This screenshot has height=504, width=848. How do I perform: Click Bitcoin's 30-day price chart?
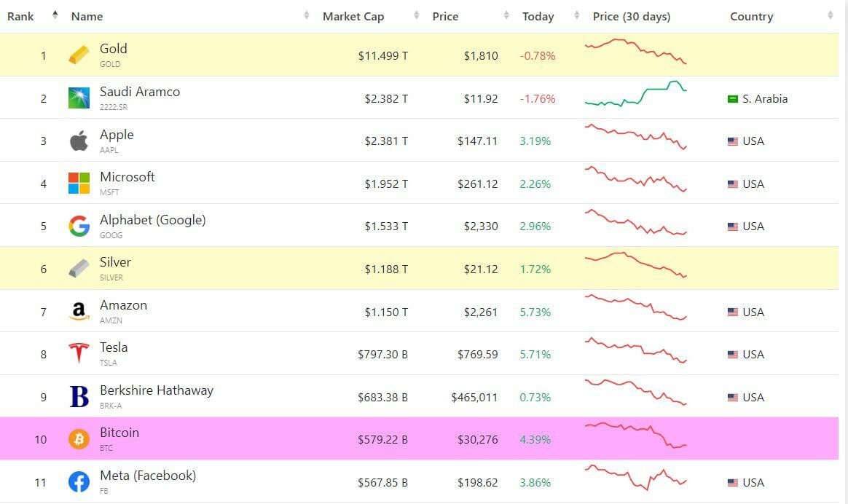[635, 435]
